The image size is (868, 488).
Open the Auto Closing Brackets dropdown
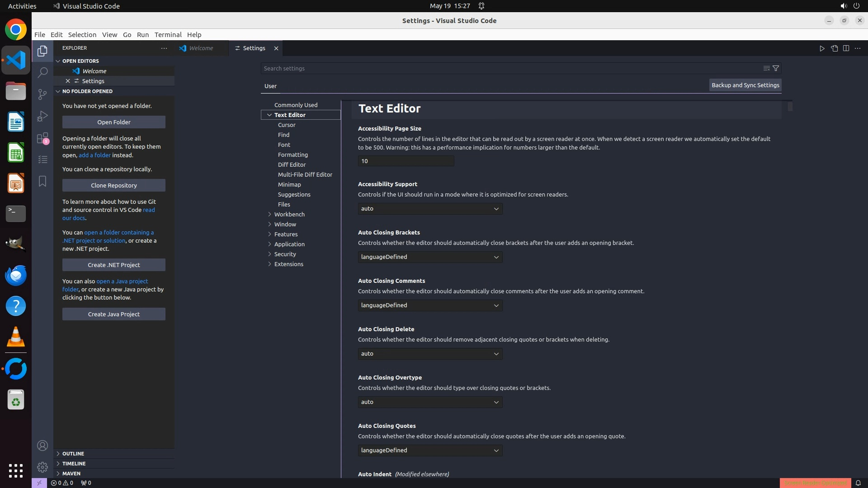coord(430,257)
